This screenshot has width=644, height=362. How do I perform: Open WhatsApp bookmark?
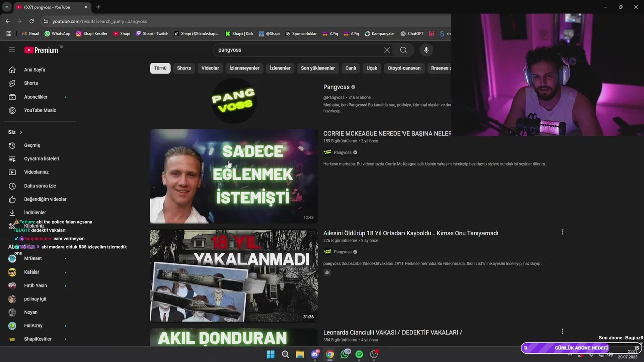pos(57,34)
